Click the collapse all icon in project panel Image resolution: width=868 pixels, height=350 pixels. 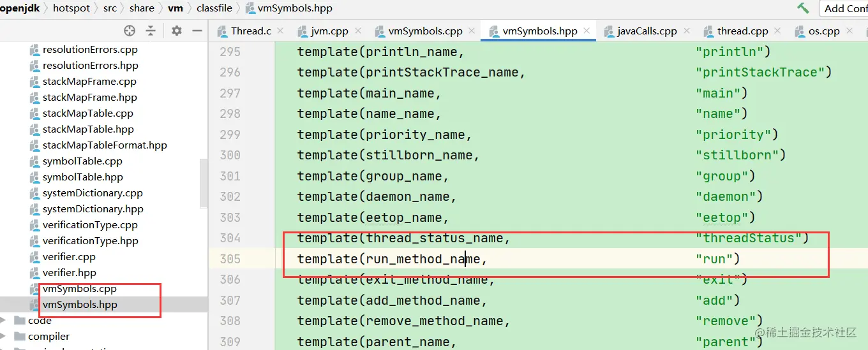(151, 31)
